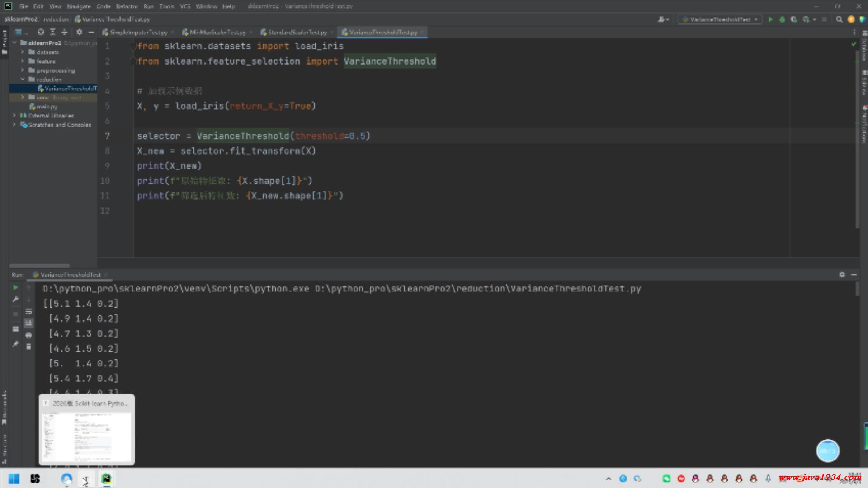Viewport: 868px width, 488px height.
Task: Rerun program in Run panel
Action: click(15, 287)
